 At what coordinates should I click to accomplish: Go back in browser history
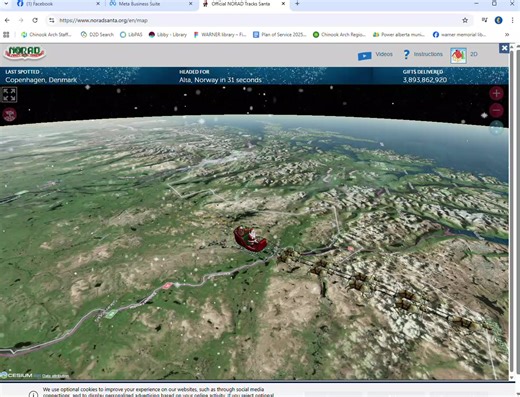(7, 20)
